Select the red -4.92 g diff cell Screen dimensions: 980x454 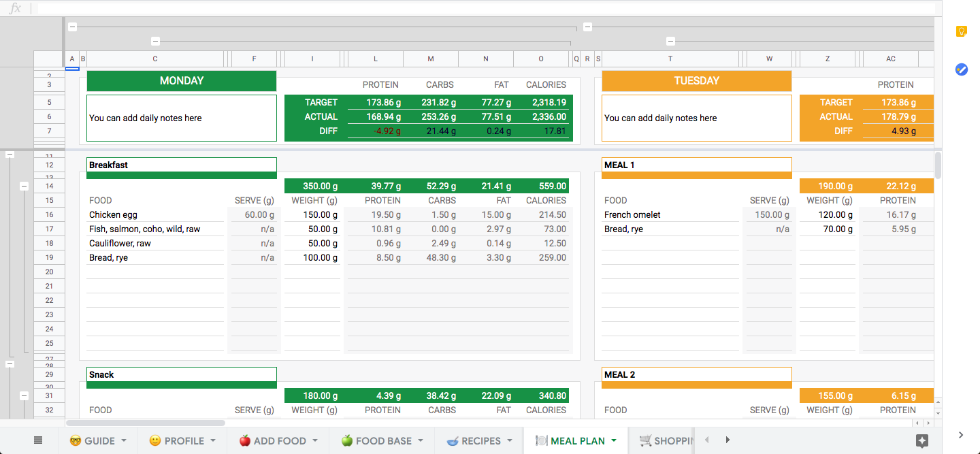tap(376, 131)
